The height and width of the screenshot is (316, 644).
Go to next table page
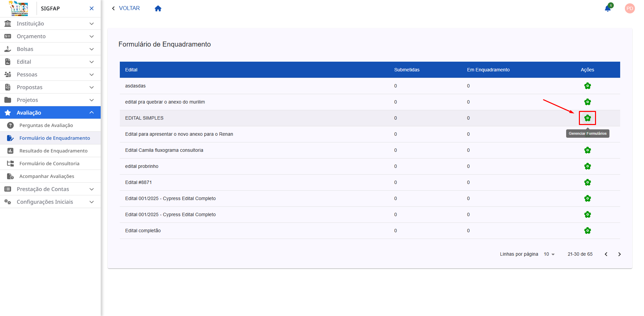pos(619,254)
